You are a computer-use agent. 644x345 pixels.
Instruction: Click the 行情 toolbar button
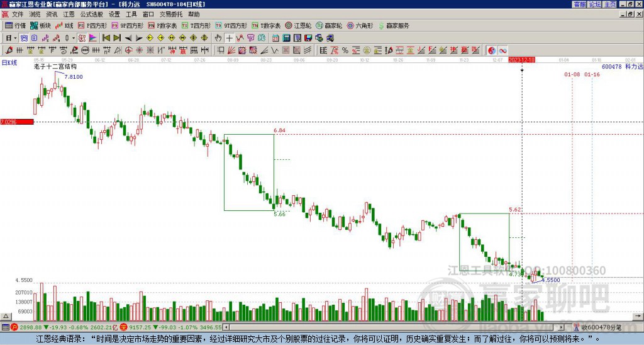coord(16,25)
